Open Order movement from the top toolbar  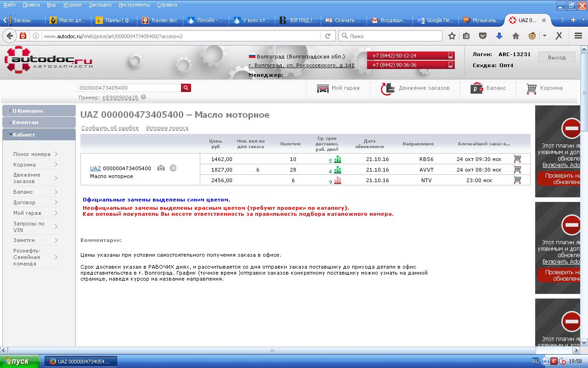(415, 88)
